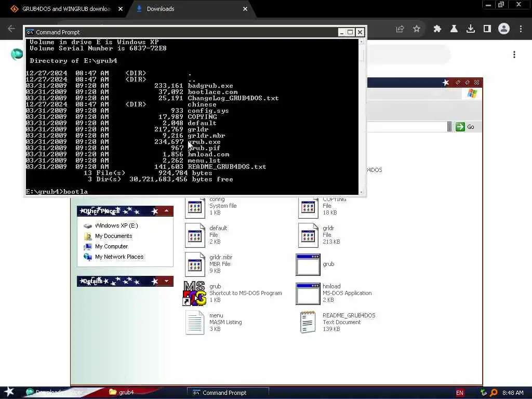The image size is (532, 399).
Task: Click the EN language indicator
Action: coord(460,393)
